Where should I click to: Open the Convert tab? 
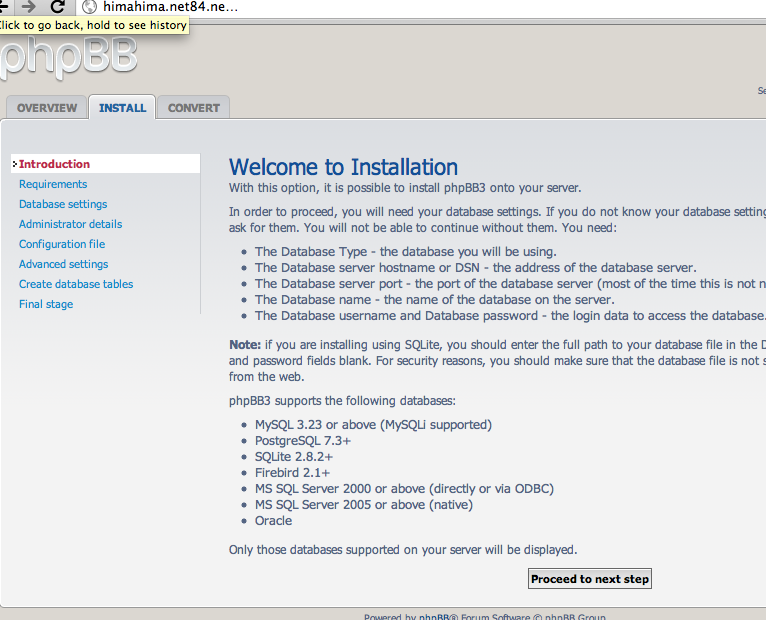pos(194,108)
